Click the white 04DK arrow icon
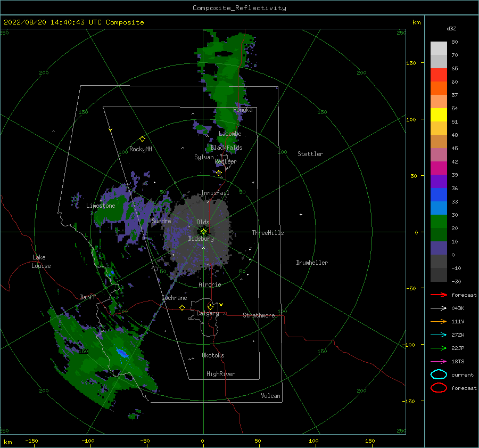Viewport: 479px width, 448px height. pyautogui.click(x=439, y=308)
